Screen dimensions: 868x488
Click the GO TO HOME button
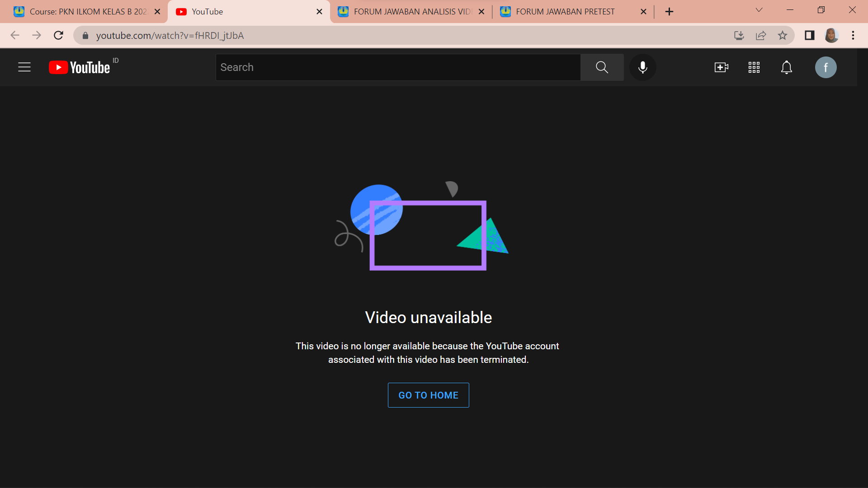click(428, 395)
